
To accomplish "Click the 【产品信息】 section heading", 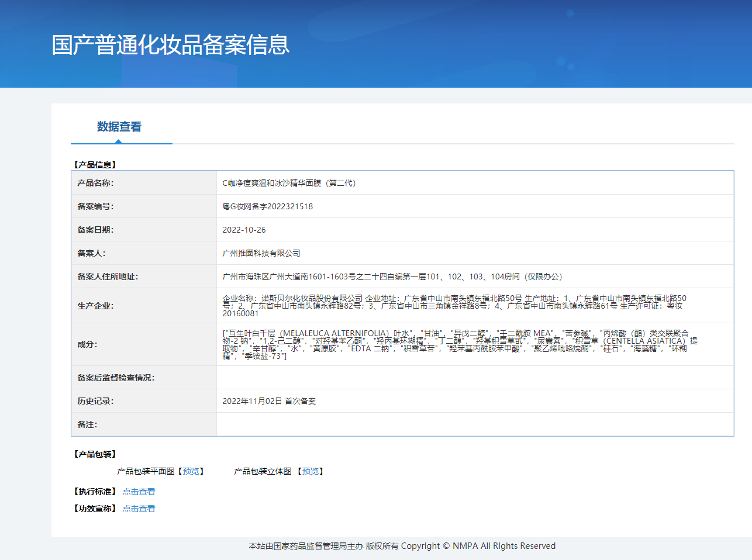I will tap(95, 165).
